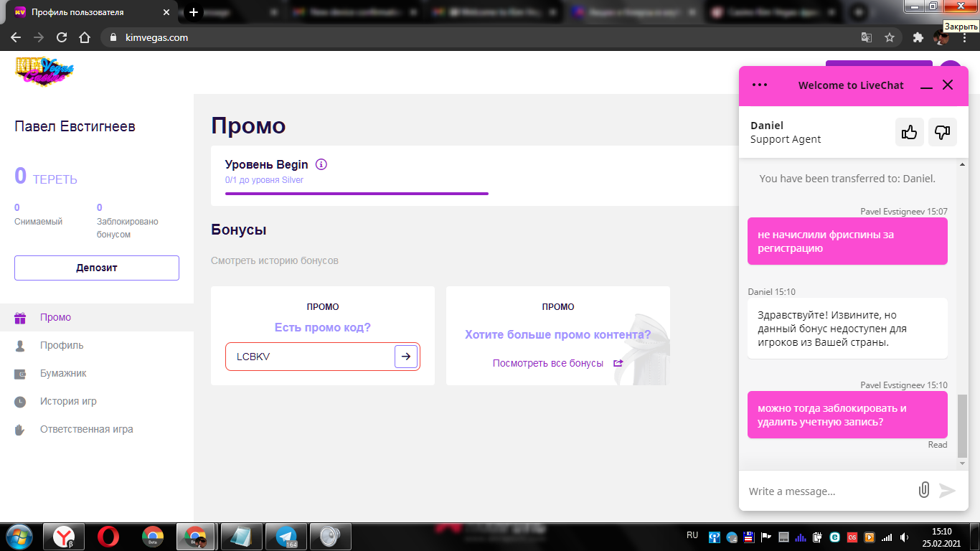This screenshot has height=551, width=980.
Task: Attach a file using the paperclip icon
Action: coord(924,491)
